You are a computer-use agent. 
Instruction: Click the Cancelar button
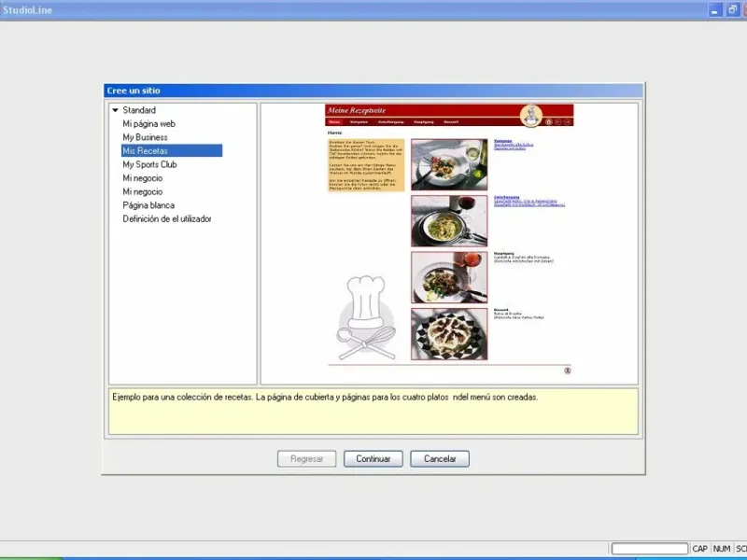pos(440,459)
